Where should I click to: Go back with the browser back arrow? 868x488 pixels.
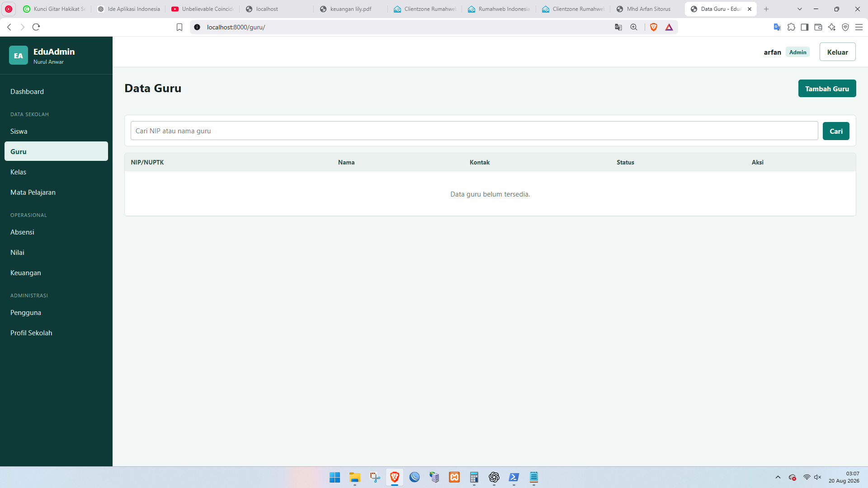click(x=9, y=27)
